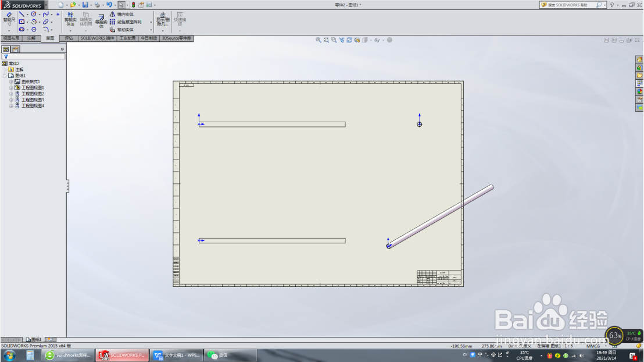Select the Line sketch tool
Screen dimensions: 644x362
22,14
